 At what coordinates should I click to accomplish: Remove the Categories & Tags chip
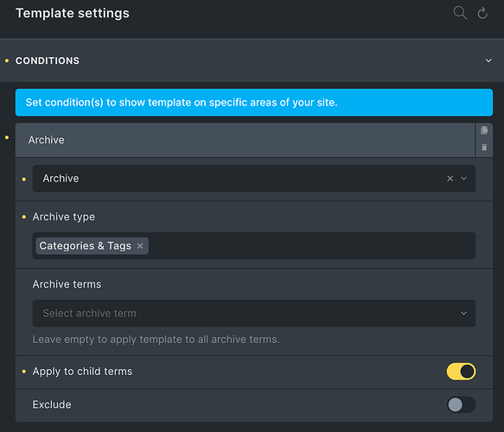click(x=140, y=246)
